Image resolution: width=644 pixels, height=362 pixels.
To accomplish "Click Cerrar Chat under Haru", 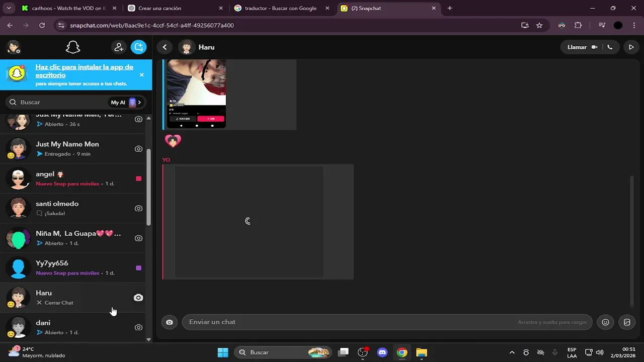I will click(54, 303).
